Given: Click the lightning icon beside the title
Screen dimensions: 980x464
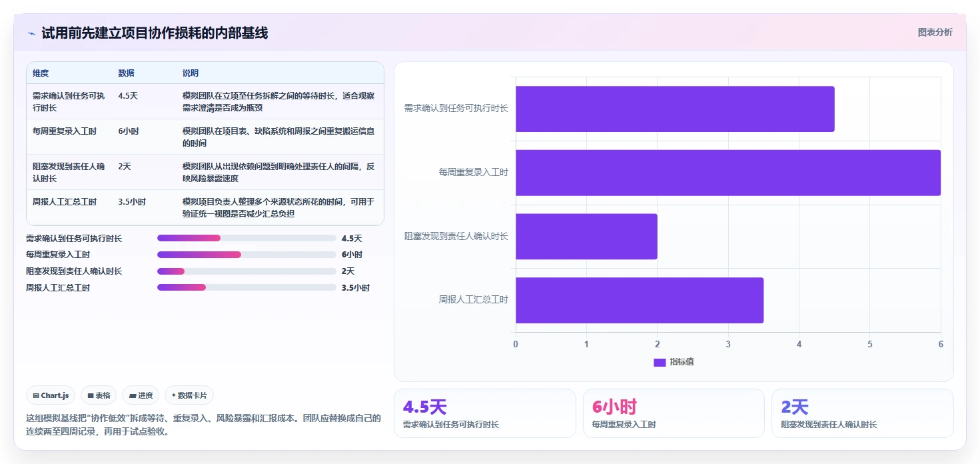Looking at the screenshot, I should tap(31, 33).
